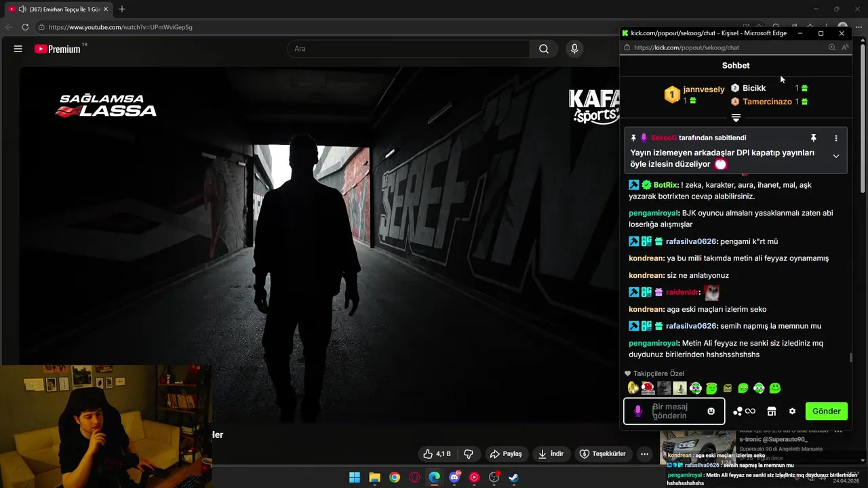
Task: Open pinned message options three-dot menu
Action: (836, 138)
